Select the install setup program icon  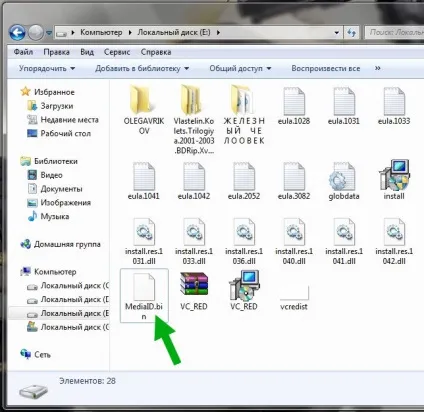tap(394, 175)
